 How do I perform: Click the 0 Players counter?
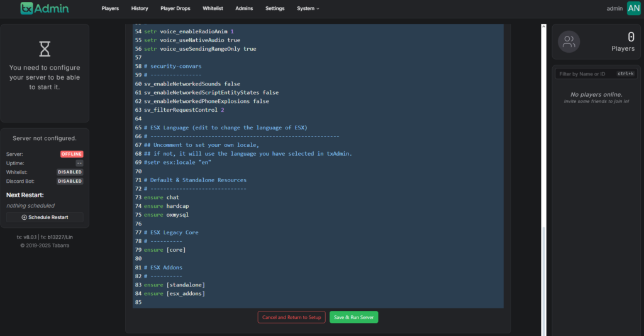pos(623,42)
